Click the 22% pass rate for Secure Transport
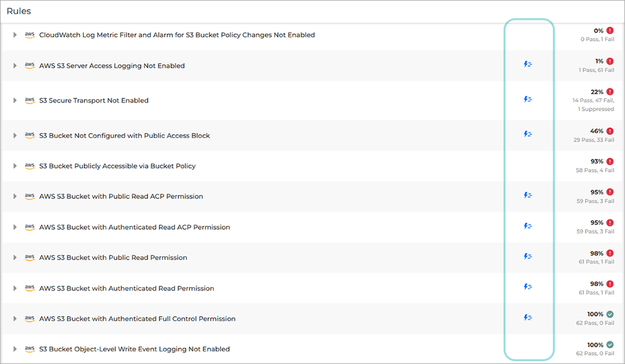The image size is (625, 364). [596, 92]
